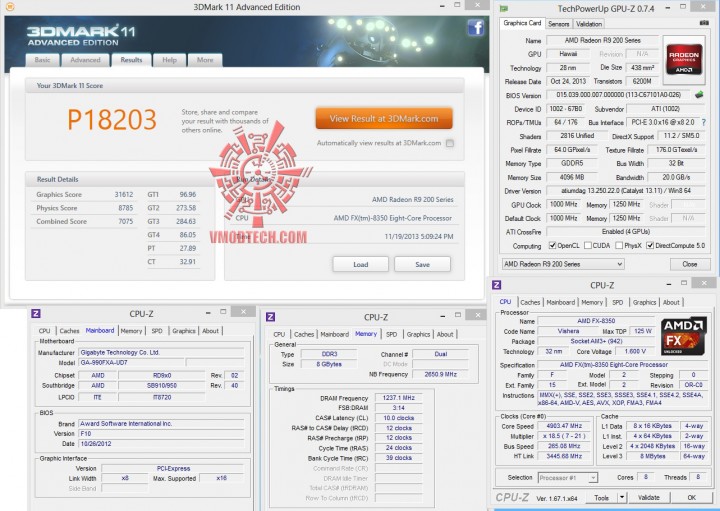Click the Core Speed value in CPU-Z
The height and width of the screenshot is (511, 720).
pos(564,426)
